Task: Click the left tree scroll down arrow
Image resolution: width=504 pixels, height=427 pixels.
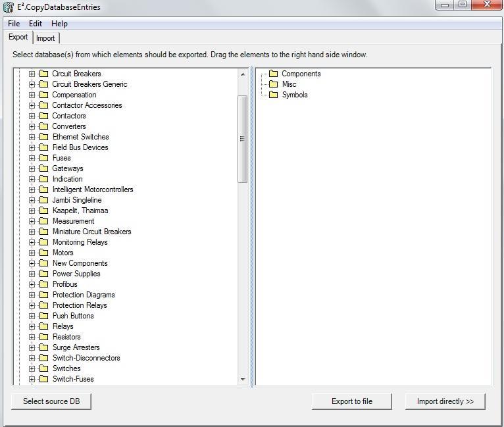Action: (x=243, y=379)
